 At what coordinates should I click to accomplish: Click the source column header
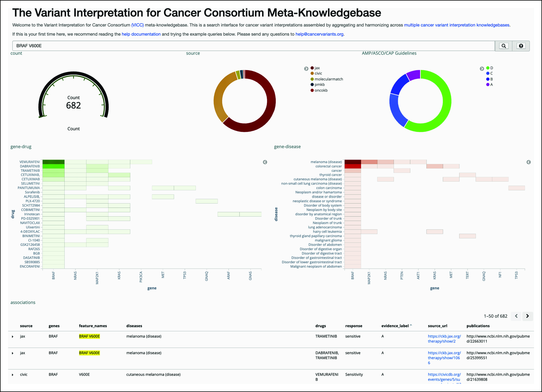pos(26,326)
